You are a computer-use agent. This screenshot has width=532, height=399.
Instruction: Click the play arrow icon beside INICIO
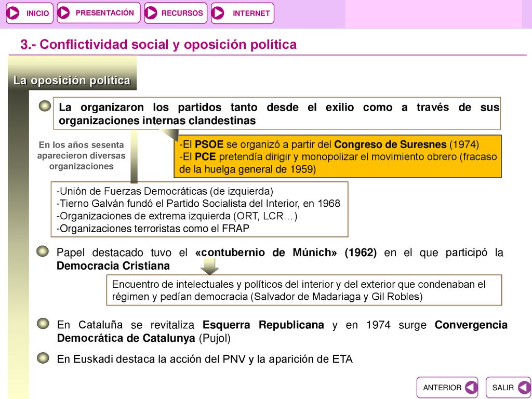14,13
